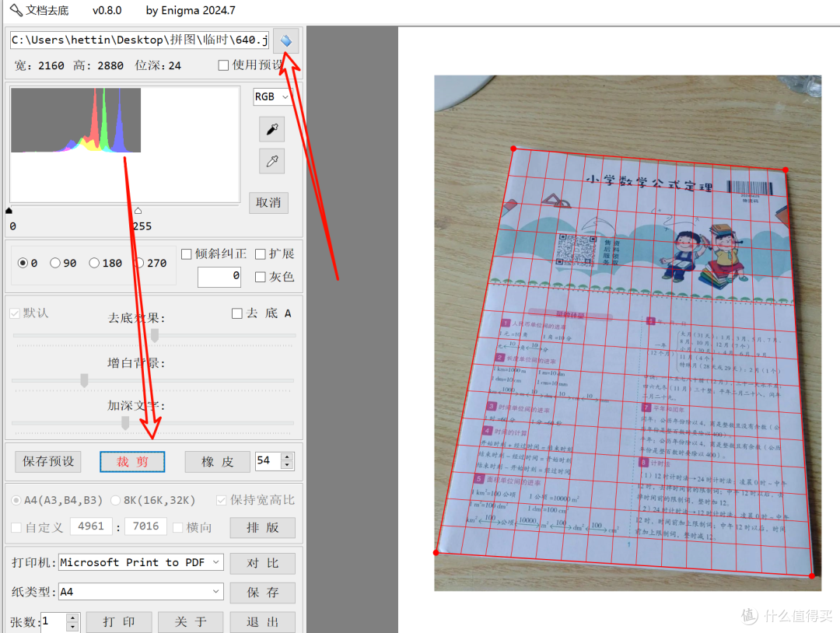This screenshot has width=840, height=633.
Task: Click the 裁剪 crop button
Action: pos(132,462)
